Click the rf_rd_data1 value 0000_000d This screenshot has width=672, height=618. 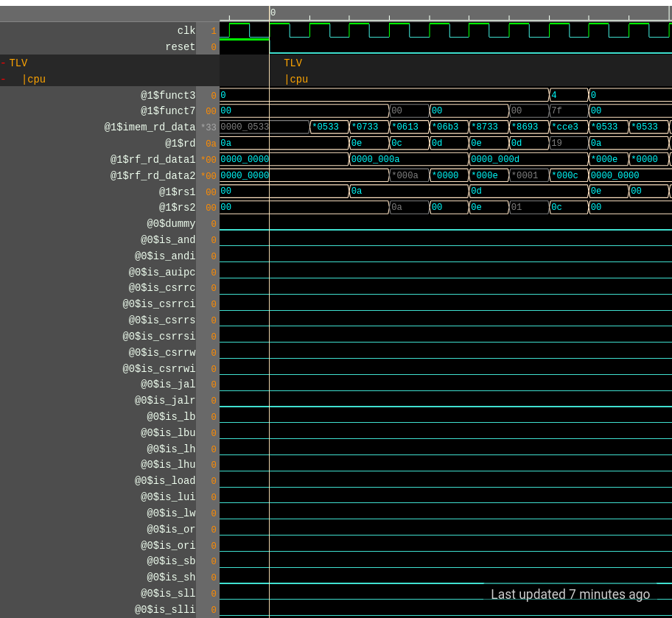click(x=529, y=159)
